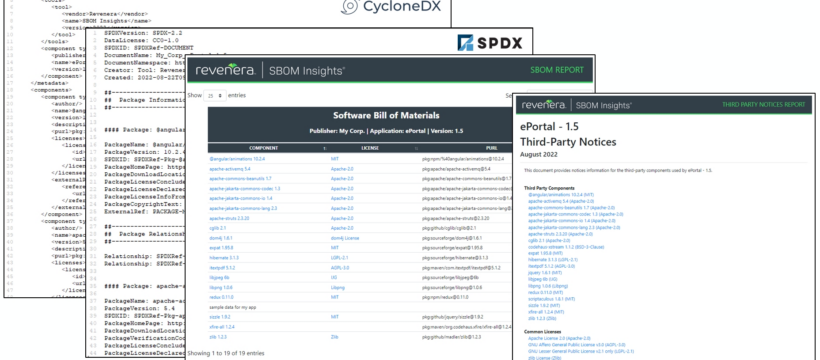Click the THIRD PARTY NOTICES REPORT header label
Viewport: 820px width, 360px height.
coord(764,105)
